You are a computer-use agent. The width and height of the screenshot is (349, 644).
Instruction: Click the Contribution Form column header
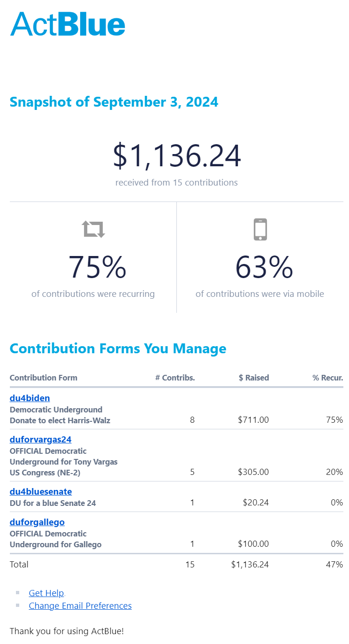44,378
